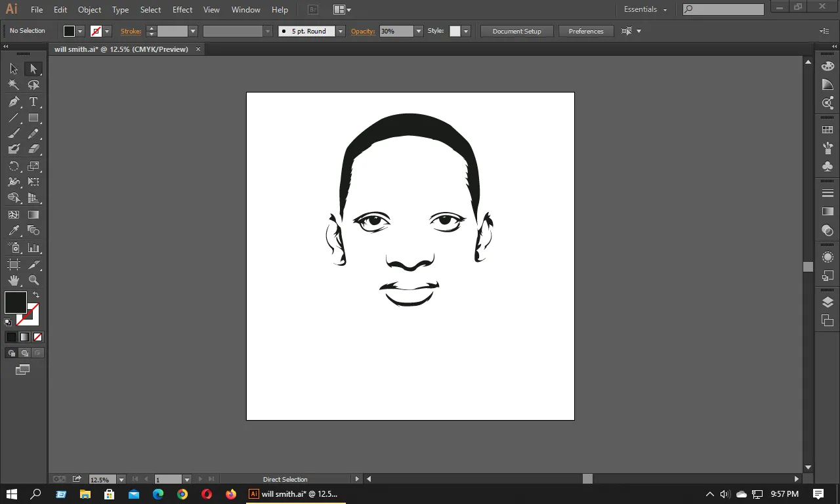Open the stroke color dropdown arrow

pyautogui.click(x=107, y=31)
